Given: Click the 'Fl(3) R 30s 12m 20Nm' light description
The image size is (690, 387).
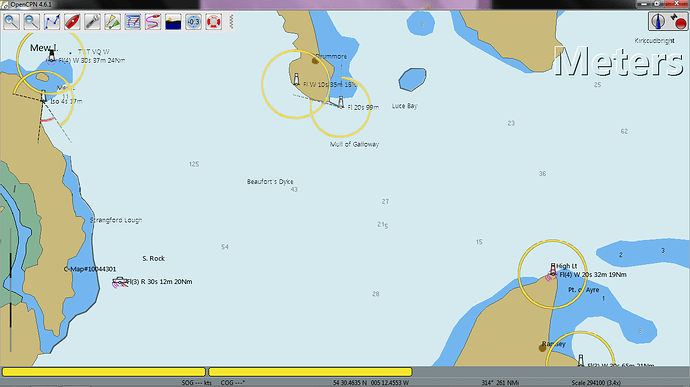Looking at the screenshot, I should pyautogui.click(x=160, y=282).
